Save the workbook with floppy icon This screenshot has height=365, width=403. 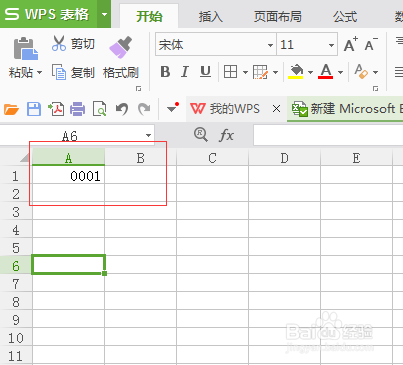tap(34, 109)
